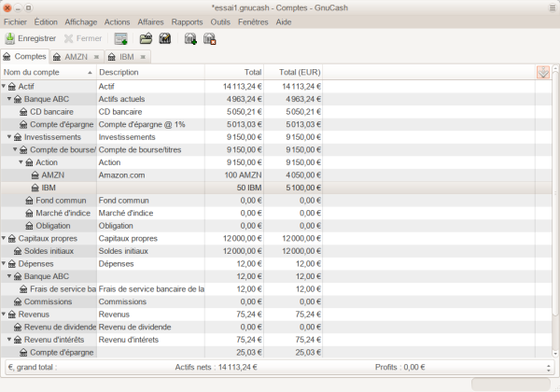Collapse the Capitaux propres branch
This screenshot has height=392, width=560.
5,239
